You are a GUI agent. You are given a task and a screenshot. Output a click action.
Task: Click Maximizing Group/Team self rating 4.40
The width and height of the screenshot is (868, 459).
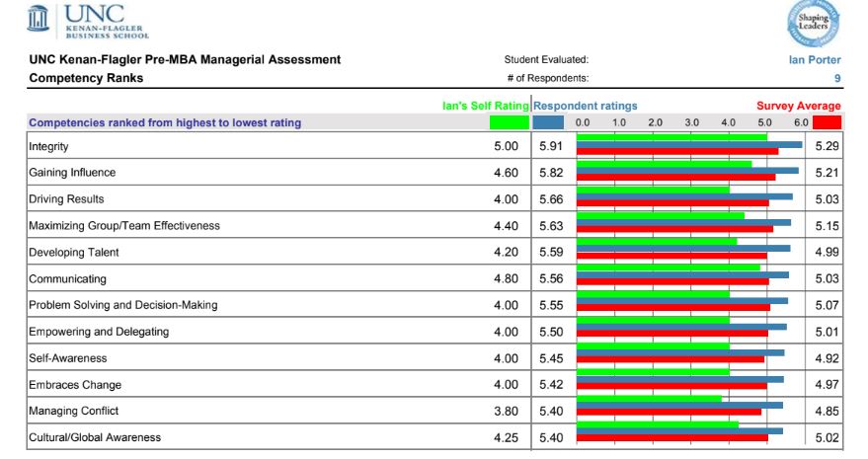(x=506, y=226)
